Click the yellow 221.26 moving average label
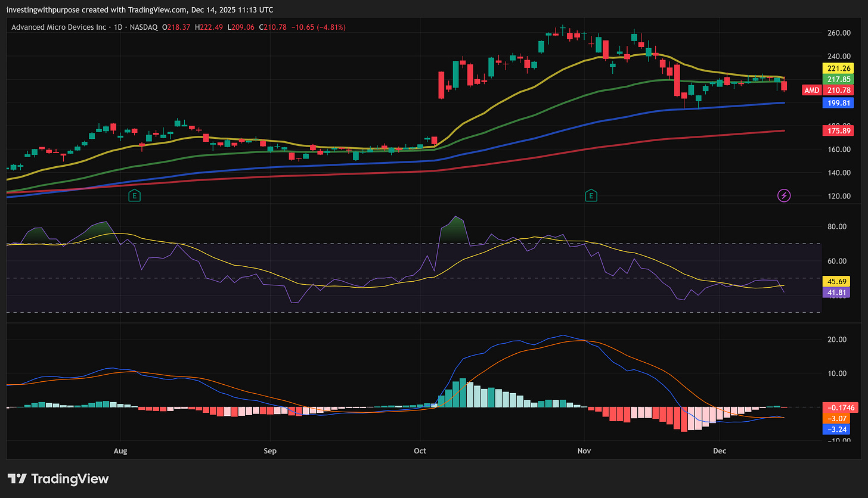Image resolution: width=868 pixels, height=498 pixels. (838, 68)
